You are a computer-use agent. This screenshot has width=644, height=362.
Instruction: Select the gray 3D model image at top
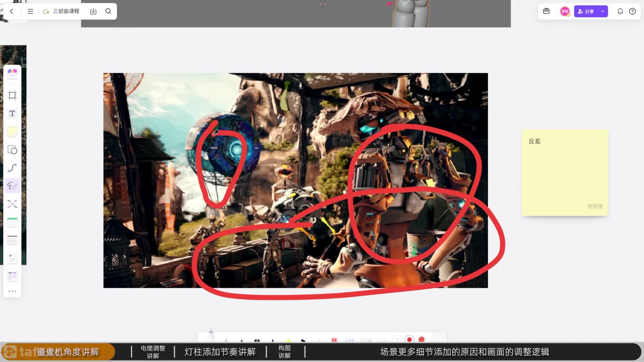pyautogui.click(x=296, y=13)
